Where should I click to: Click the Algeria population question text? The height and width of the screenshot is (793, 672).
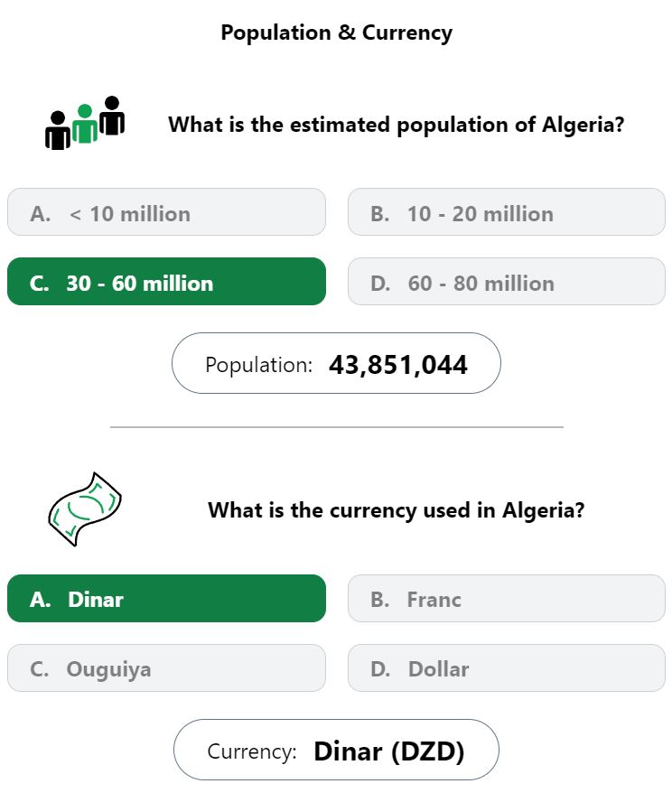pos(397,125)
